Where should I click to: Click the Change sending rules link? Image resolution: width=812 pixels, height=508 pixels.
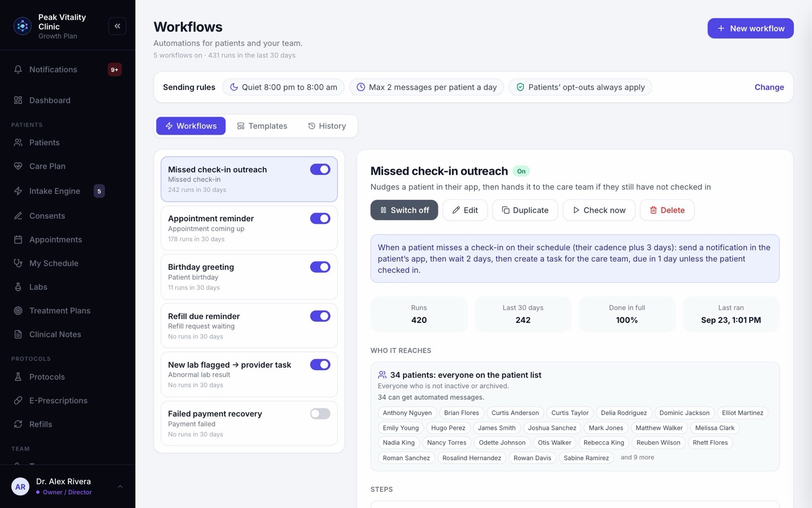pos(769,87)
